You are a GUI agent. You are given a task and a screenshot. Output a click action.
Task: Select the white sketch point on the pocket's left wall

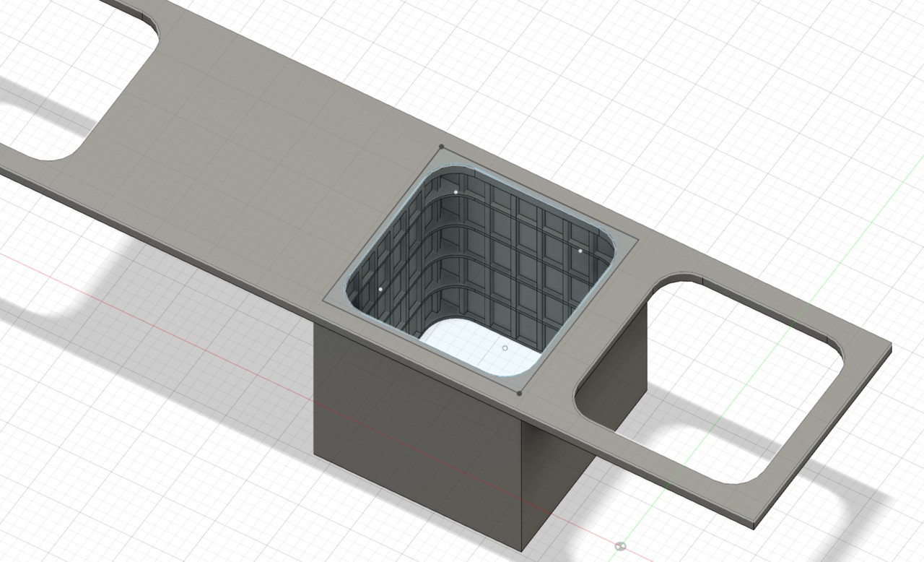380,289
